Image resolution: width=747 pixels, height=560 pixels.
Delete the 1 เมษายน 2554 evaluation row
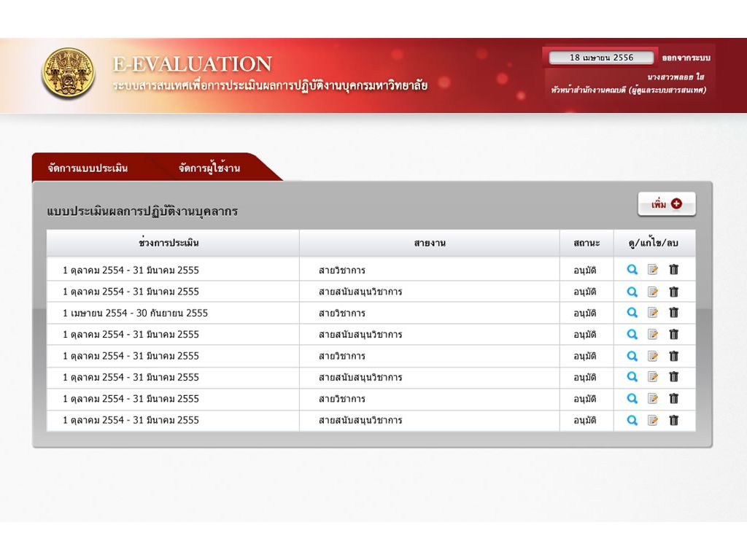click(x=673, y=313)
